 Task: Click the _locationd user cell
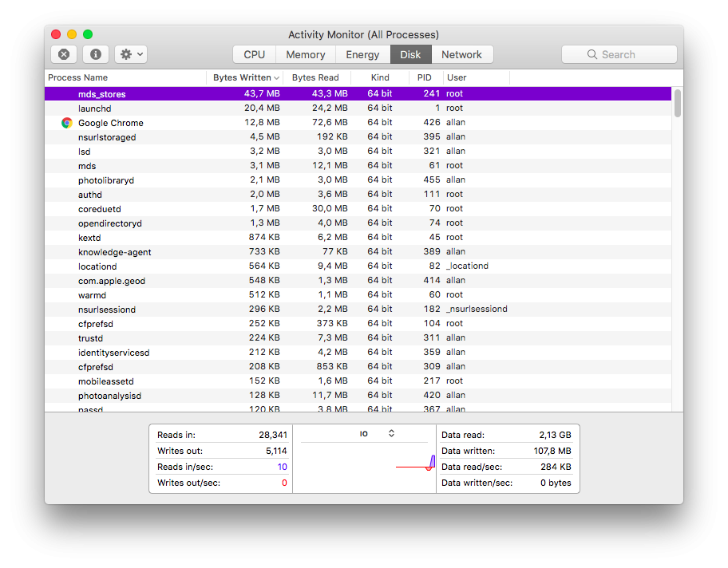coord(467,266)
